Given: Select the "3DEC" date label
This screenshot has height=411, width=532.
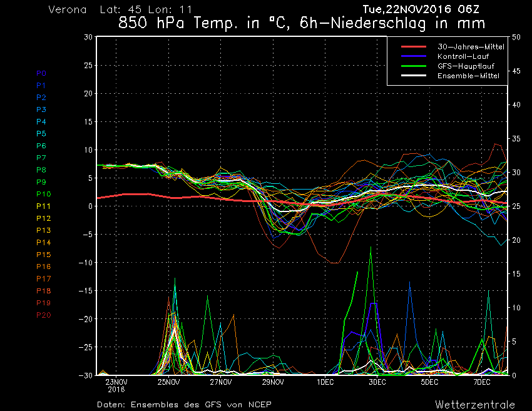Looking at the screenshot, I should tap(377, 382).
